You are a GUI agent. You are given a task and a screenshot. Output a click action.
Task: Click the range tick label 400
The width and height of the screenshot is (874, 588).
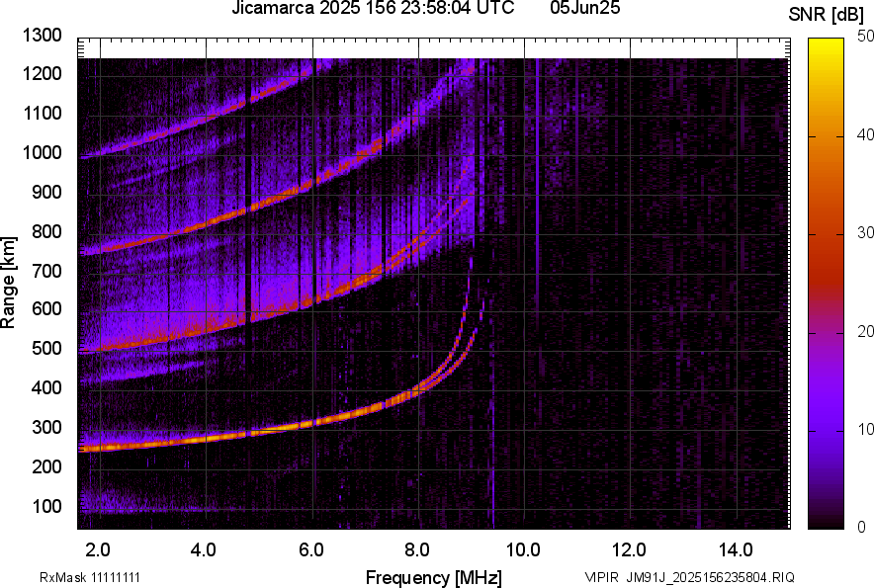(46, 387)
